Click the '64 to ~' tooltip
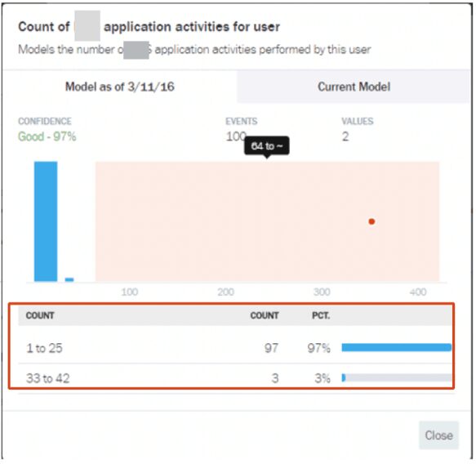Viewport: 476px width, 464px height. 267,146
